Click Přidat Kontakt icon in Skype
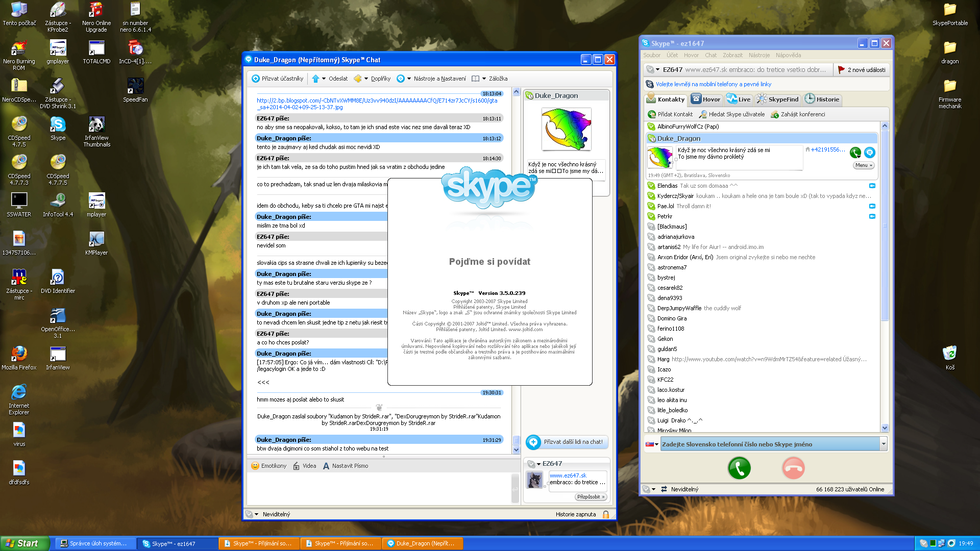The width and height of the screenshot is (980, 551). (652, 114)
